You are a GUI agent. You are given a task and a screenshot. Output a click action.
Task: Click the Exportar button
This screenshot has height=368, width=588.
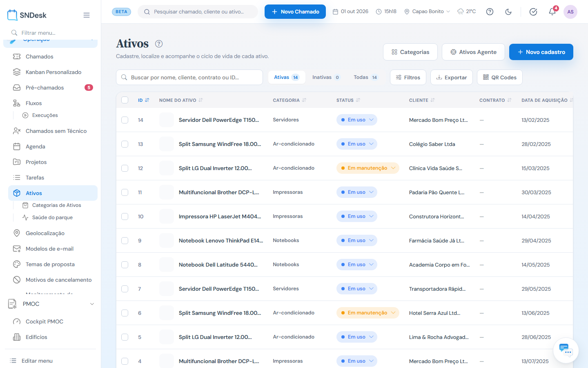pos(452,77)
